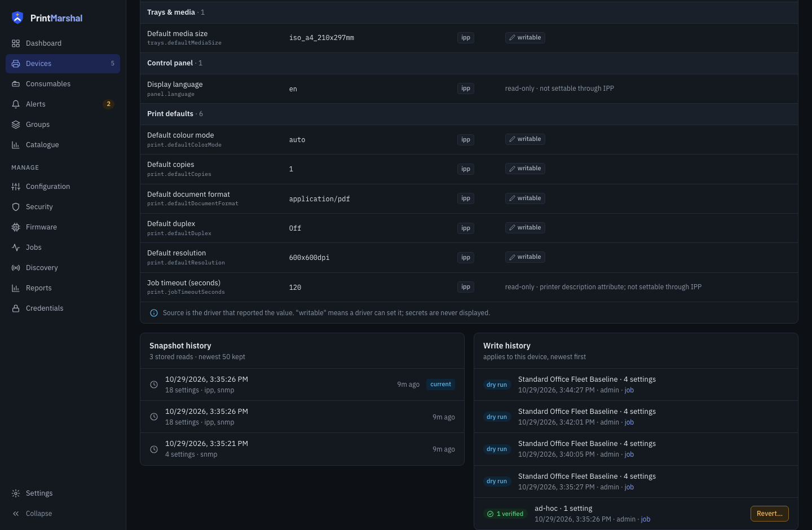
Task: Open the Jobs activity icon
Action: pyautogui.click(x=16, y=248)
